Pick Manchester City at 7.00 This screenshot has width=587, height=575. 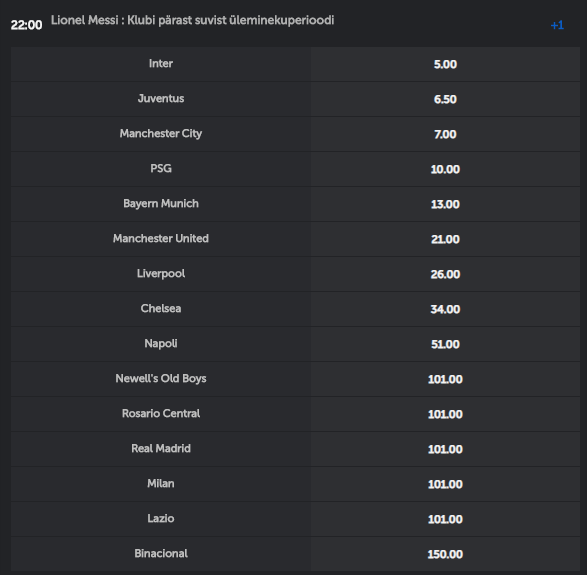point(445,134)
